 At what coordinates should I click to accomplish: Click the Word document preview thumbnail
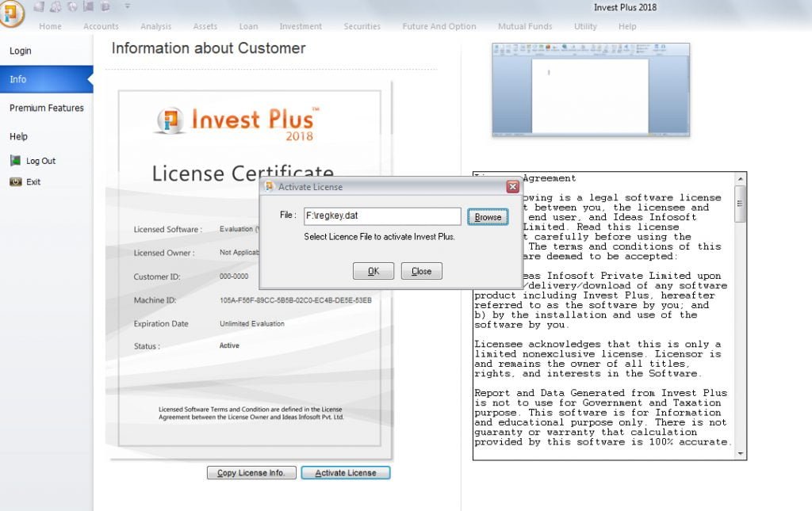pyautogui.click(x=590, y=90)
